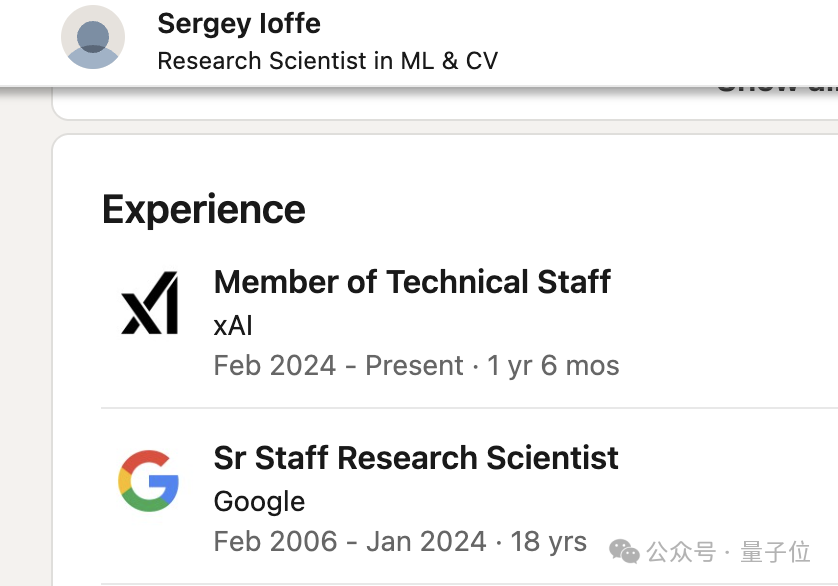
Task: Click the Experience section heading
Action: (x=204, y=210)
